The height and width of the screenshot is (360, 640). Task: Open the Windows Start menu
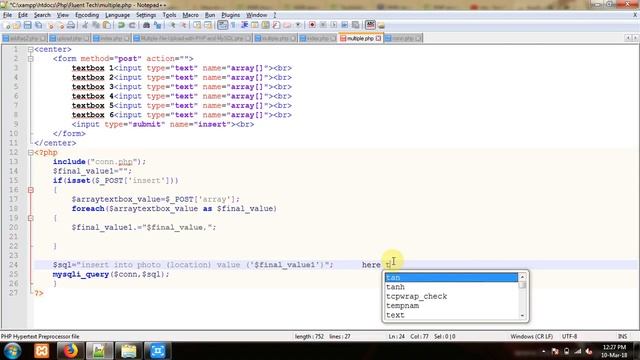[12, 351]
